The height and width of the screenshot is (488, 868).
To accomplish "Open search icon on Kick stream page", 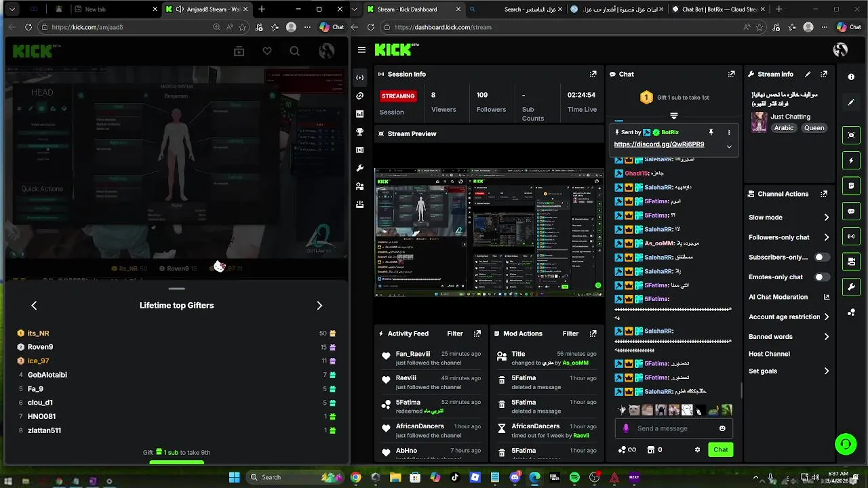I will coord(294,52).
